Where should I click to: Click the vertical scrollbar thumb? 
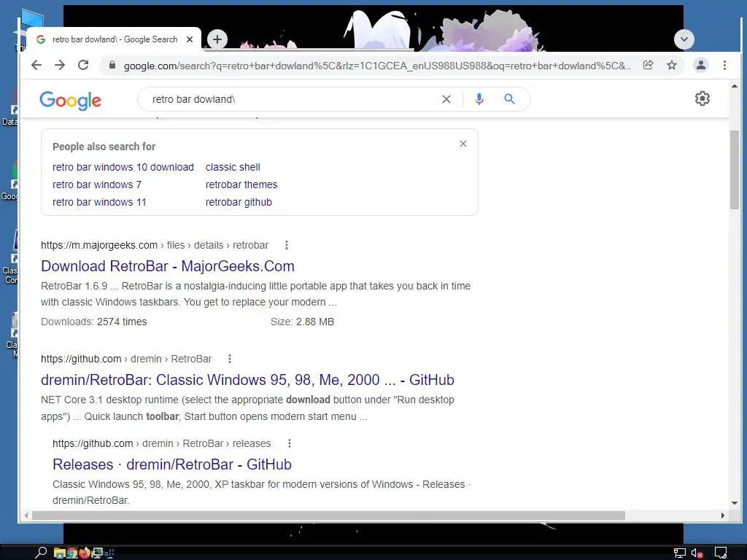734,169
